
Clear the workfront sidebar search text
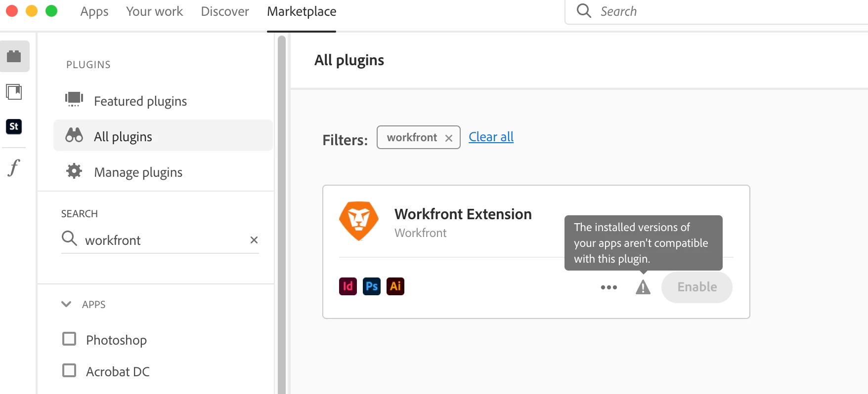click(x=254, y=240)
